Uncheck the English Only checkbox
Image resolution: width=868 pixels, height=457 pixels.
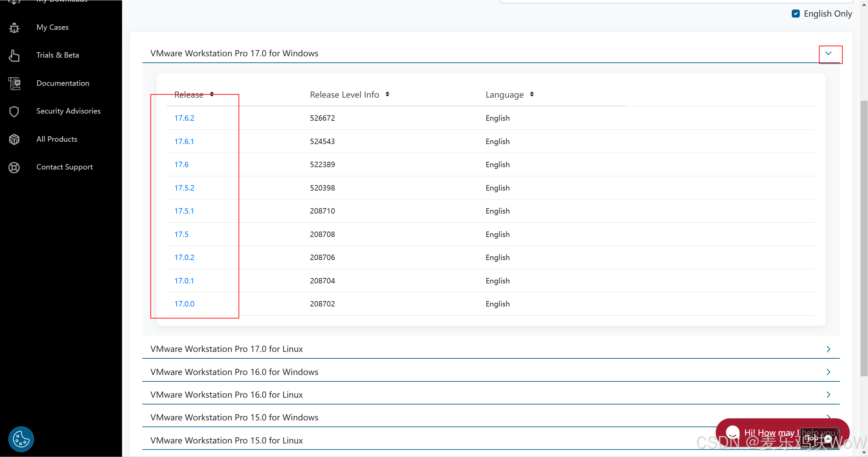pos(796,14)
